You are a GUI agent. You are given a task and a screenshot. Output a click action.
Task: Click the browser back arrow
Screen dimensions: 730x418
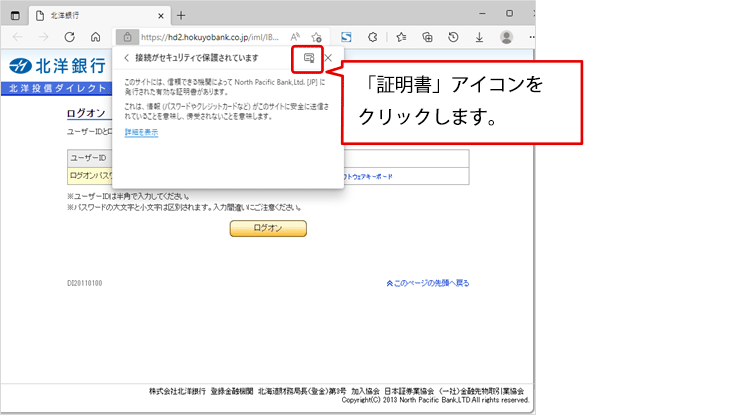pos(18,37)
